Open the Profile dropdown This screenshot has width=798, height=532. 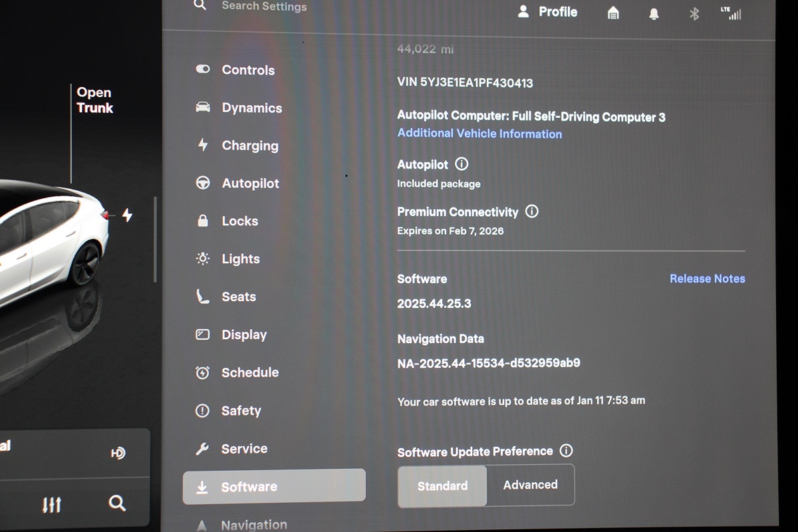coord(547,12)
